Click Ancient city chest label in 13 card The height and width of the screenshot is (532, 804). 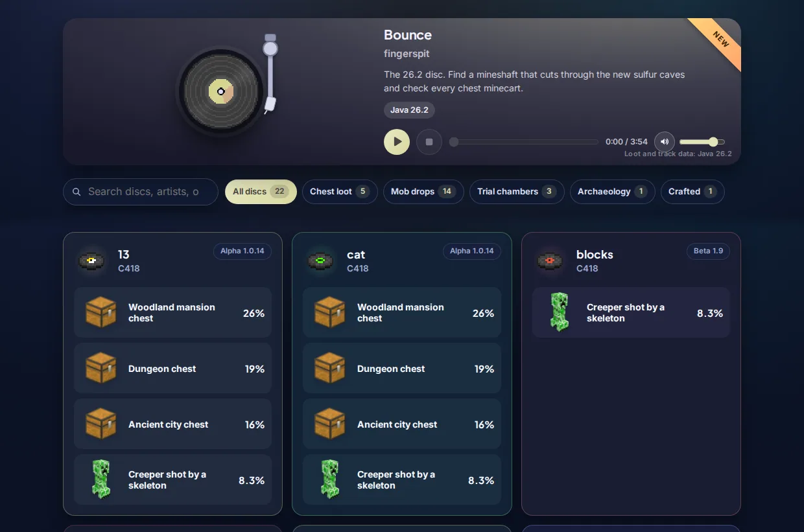(169, 424)
